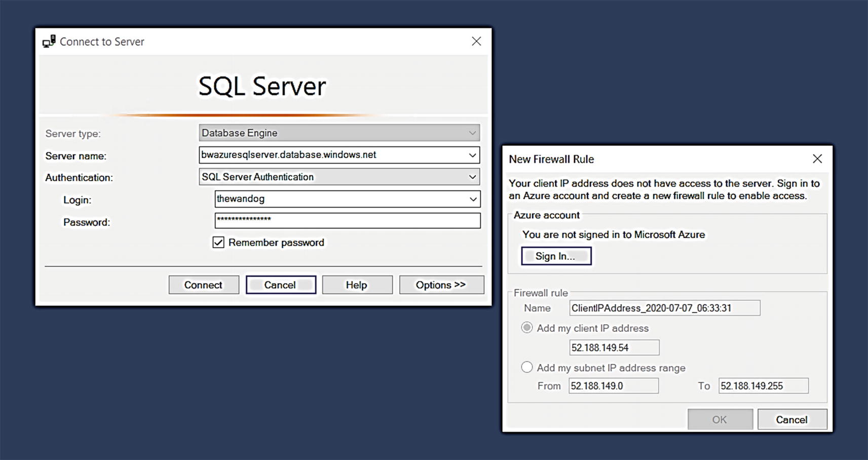Click the Password input field
This screenshot has height=460, width=868.
pyautogui.click(x=348, y=220)
